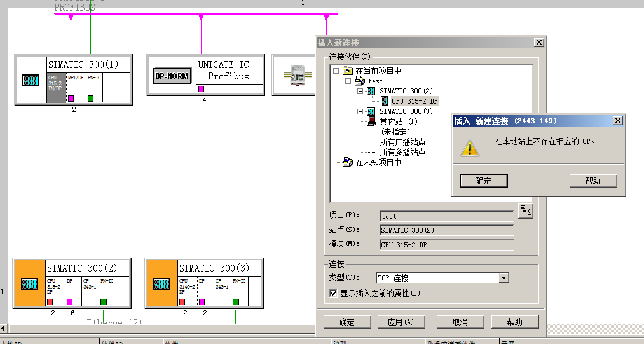The height and width of the screenshot is (344, 644).
Task: Click 确定 in the warning message box
Action: (484, 181)
